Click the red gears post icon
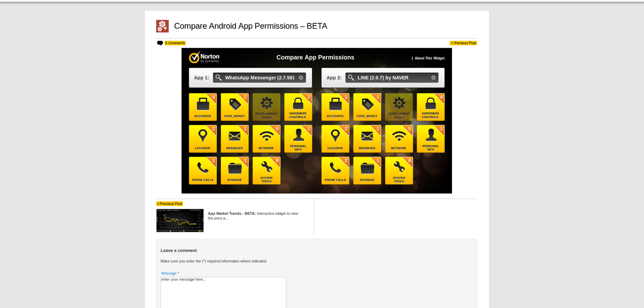Image resolution: width=644 pixels, height=308 pixels. tap(162, 26)
